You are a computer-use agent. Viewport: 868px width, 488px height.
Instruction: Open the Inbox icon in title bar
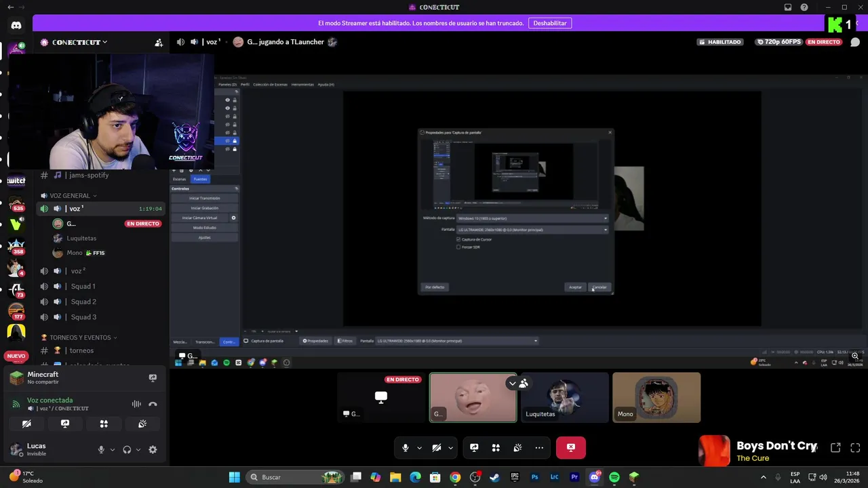click(787, 7)
